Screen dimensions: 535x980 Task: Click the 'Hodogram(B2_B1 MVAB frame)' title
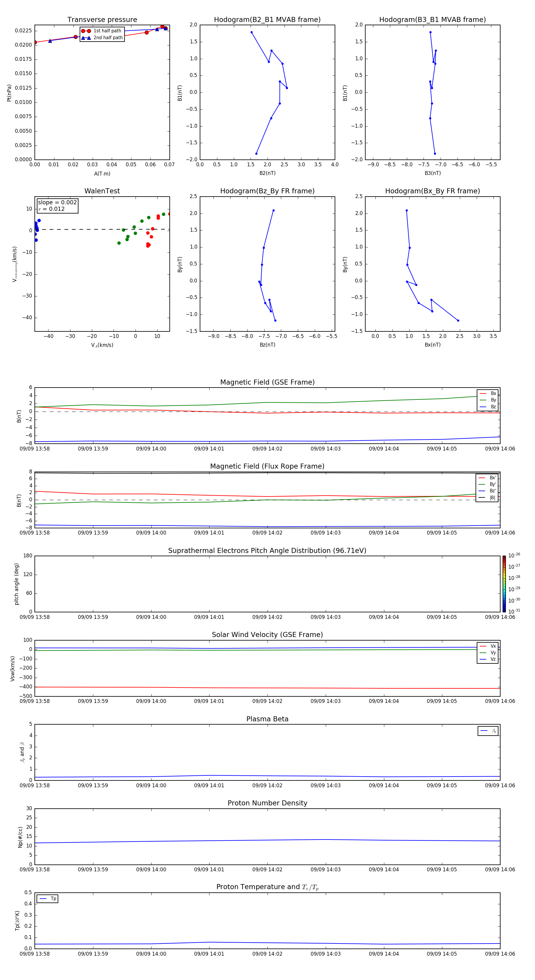[x=267, y=20]
